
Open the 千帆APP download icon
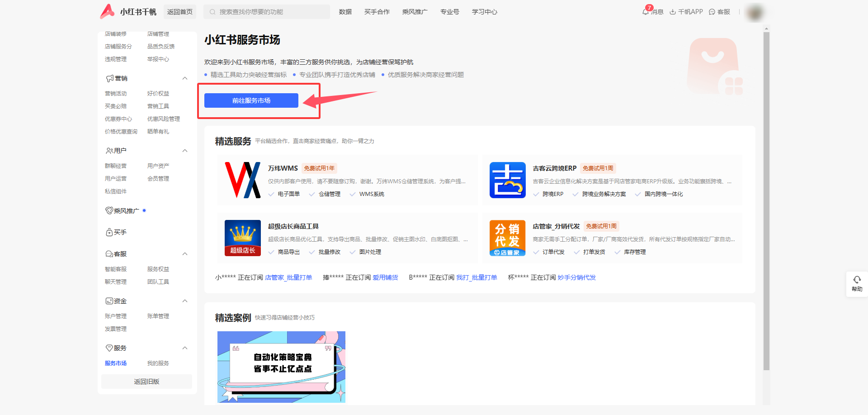pos(673,12)
